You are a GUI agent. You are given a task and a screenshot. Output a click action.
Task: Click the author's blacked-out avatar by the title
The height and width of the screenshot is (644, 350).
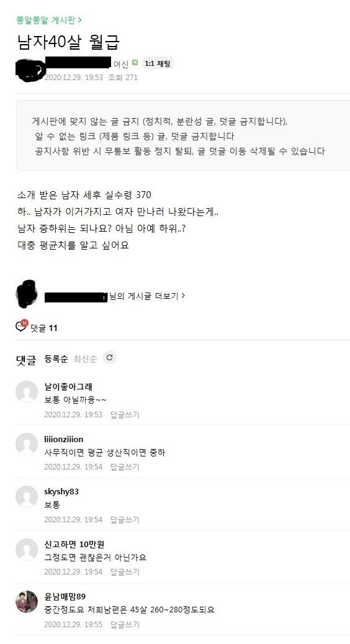tap(30, 68)
